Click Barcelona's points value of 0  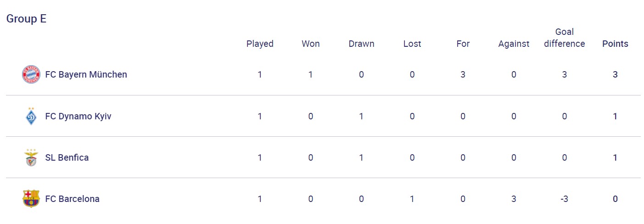615,199
